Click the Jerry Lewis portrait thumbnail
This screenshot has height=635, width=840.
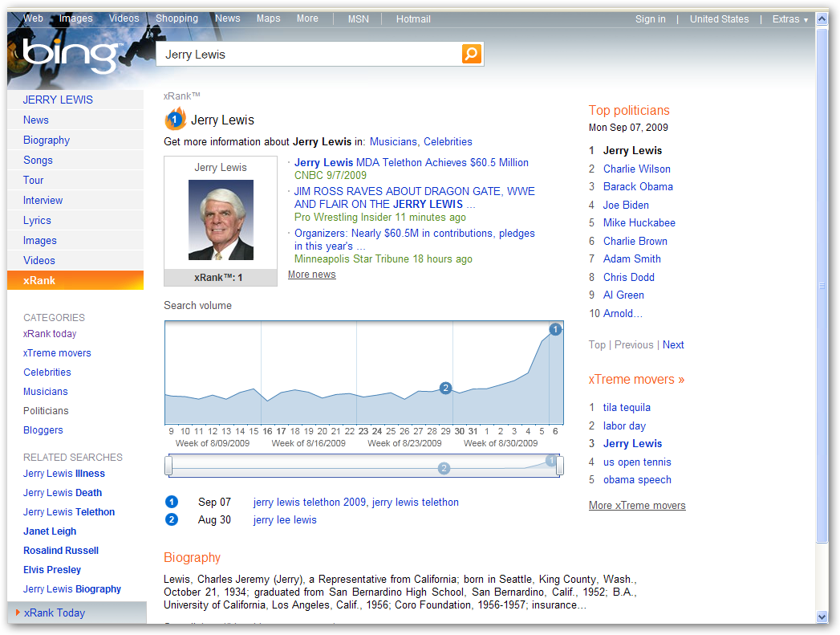221,220
